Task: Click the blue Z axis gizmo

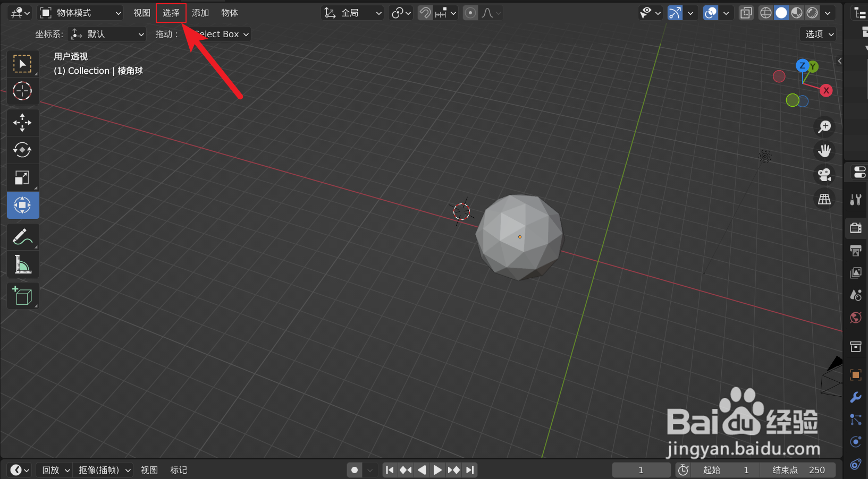Action: click(x=802, y=65)
